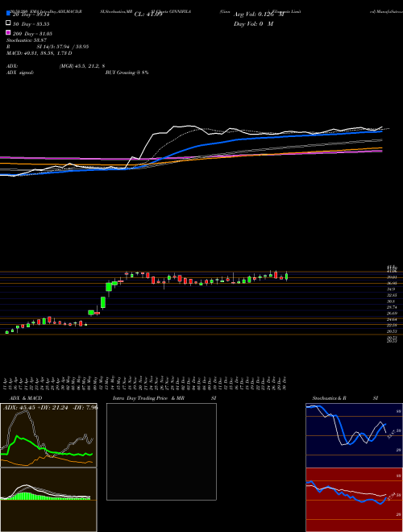Select the MACD values line
Screen dimensions: 403x532
click(x=39, y=53)
